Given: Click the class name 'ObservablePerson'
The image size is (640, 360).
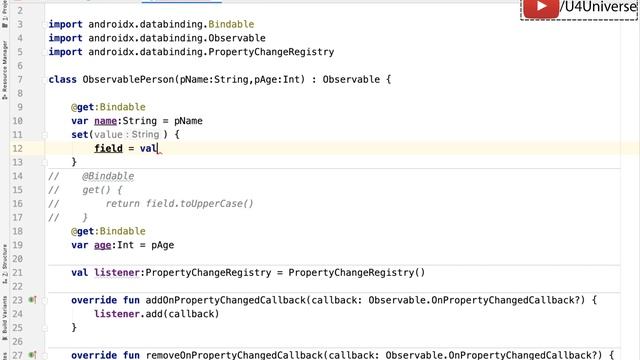Looking at the screenshot, I should click(x=128, y=80).
